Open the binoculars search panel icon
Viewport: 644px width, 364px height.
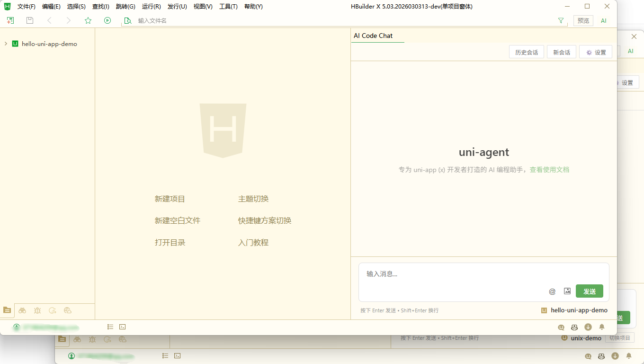[x=22, y=310]
